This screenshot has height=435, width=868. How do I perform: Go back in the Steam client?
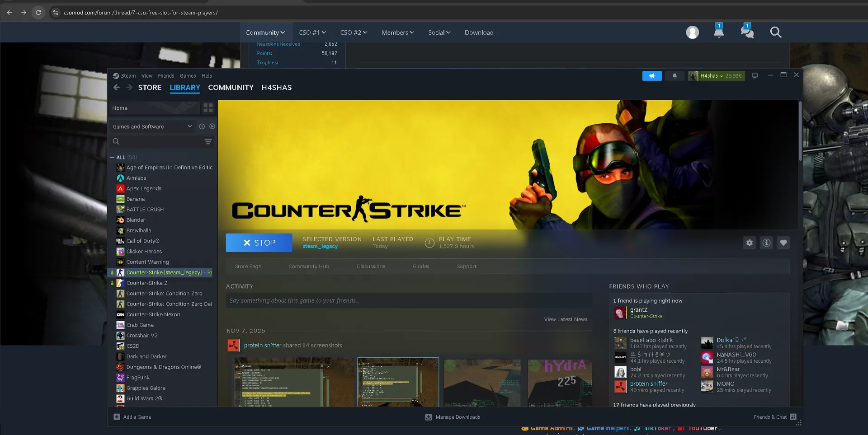point(117,88)
